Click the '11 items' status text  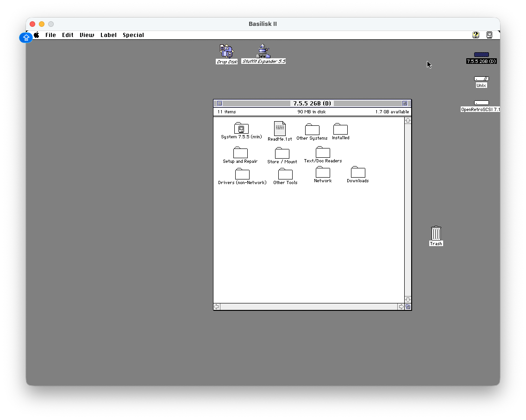point(226,112)
